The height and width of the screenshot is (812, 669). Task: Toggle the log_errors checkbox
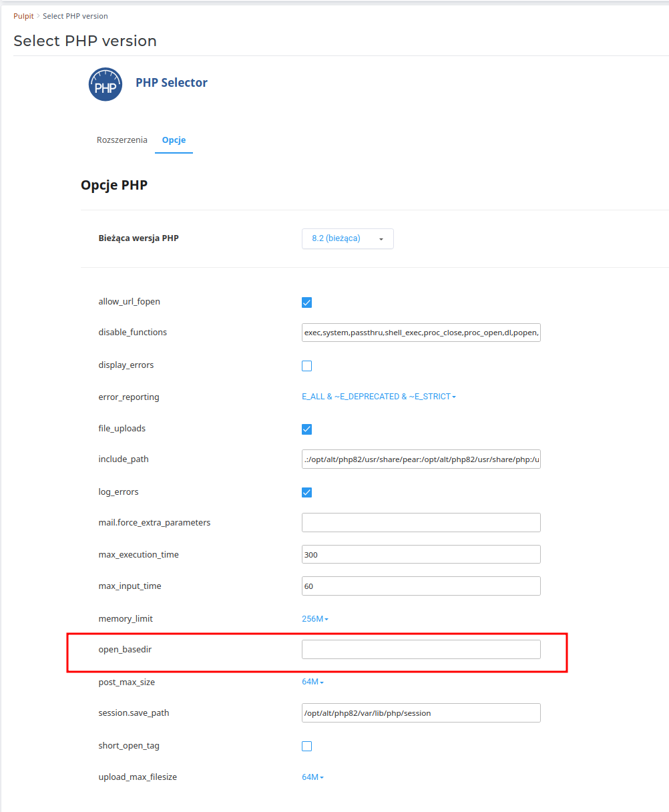coord(307,493)
